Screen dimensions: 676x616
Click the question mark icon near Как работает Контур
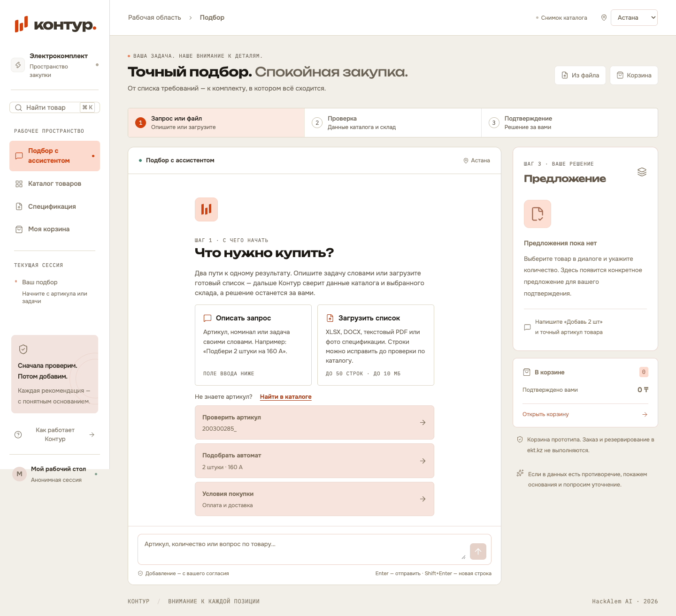tap(18, 434)
